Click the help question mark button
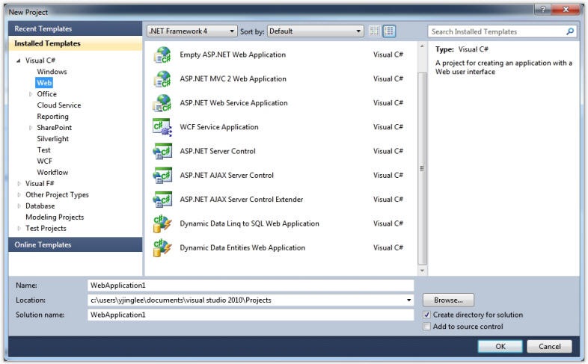Viewport: 588px width, 364px height. [x=542, y=10]
